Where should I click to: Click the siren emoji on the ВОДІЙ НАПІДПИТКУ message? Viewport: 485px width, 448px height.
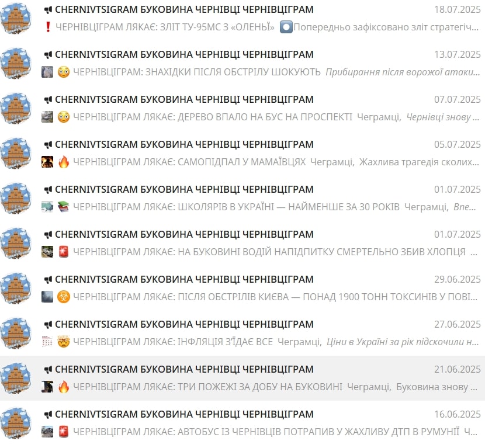(64, 252)
